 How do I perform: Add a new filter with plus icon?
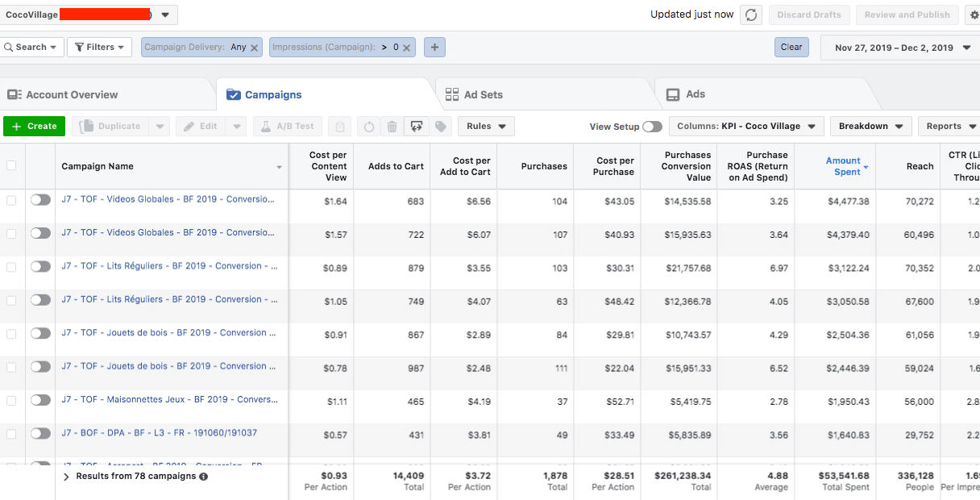click(x=434, y=48)
